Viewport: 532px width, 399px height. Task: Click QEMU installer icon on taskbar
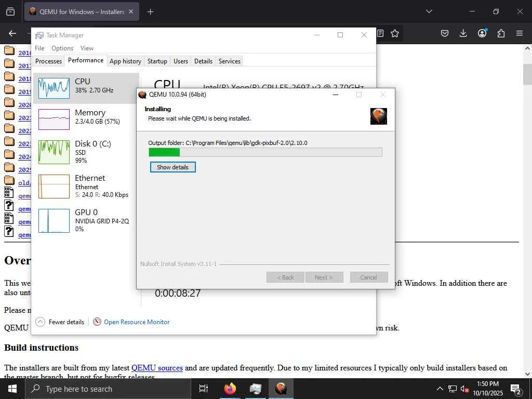[281, 389]
